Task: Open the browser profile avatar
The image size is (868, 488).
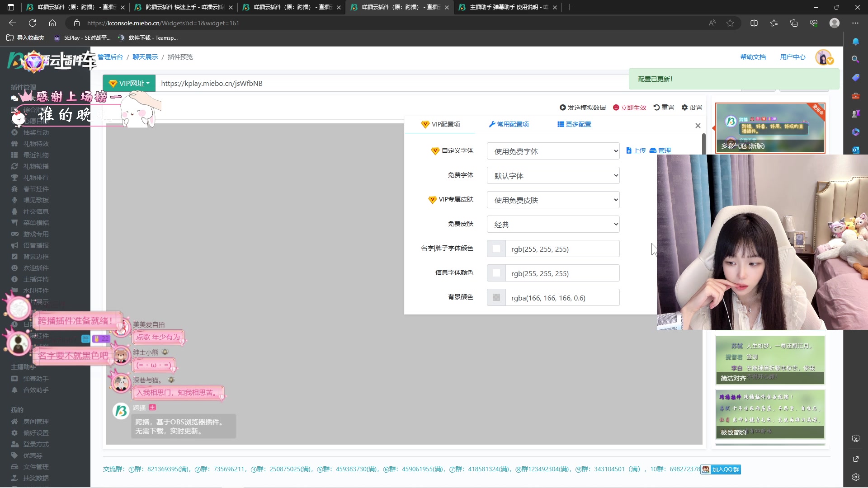Action: pyautogui.click(x=835, y=23)
